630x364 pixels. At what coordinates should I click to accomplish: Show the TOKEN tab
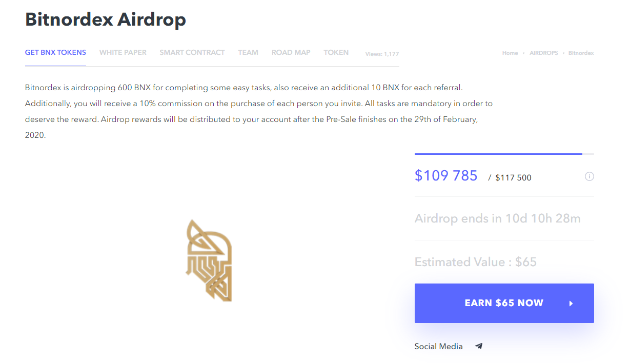click(336, 52)
